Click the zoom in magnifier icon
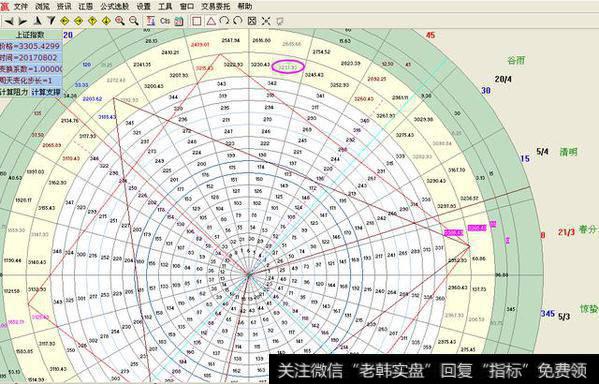This screenshot has width=599, height=384. (120, 21)
